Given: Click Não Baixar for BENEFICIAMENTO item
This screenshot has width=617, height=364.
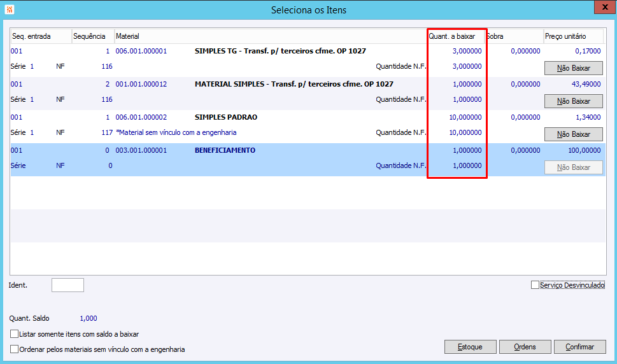Looking at the screenshot, I should (x=573, y=167).
